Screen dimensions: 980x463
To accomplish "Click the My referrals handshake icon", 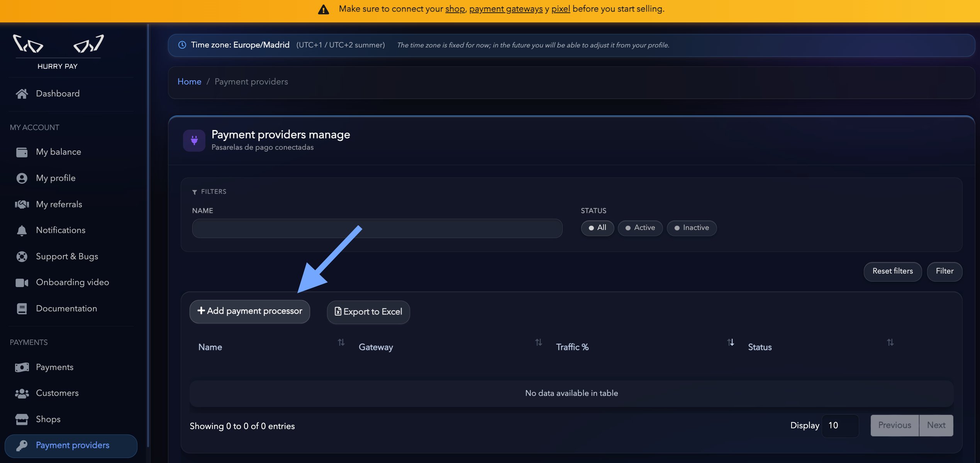I will pos(22,204).
